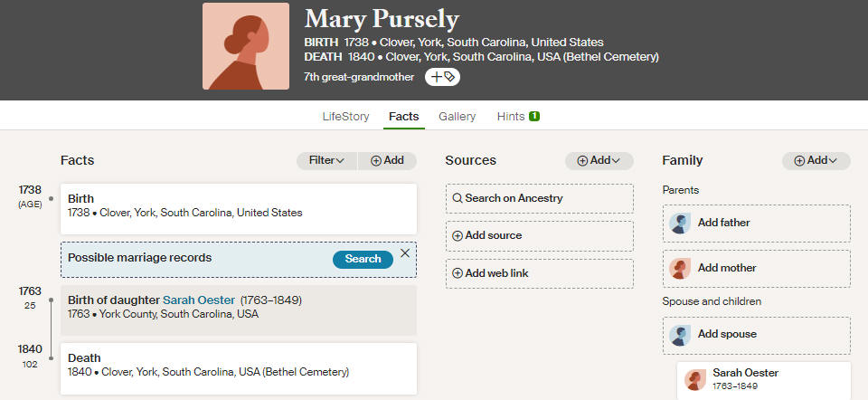Dismiss the Possible marriage records suggestion

tap(405, 253)
